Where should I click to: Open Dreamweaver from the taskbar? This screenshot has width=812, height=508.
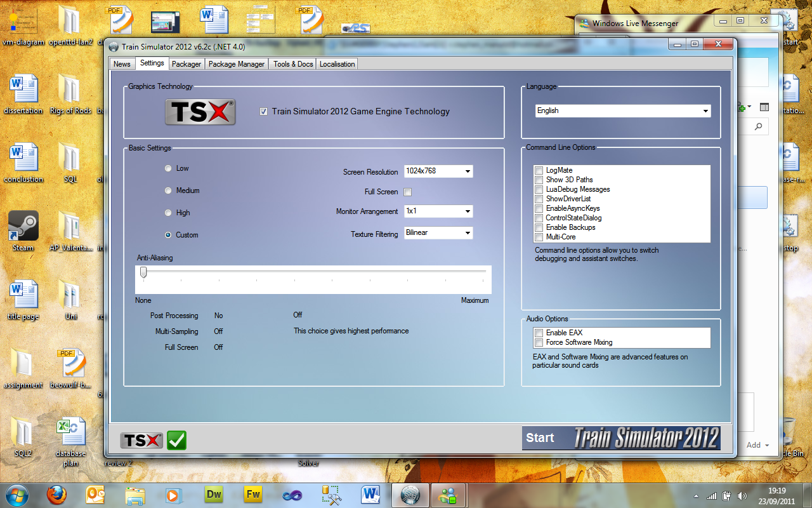point(214,494)
